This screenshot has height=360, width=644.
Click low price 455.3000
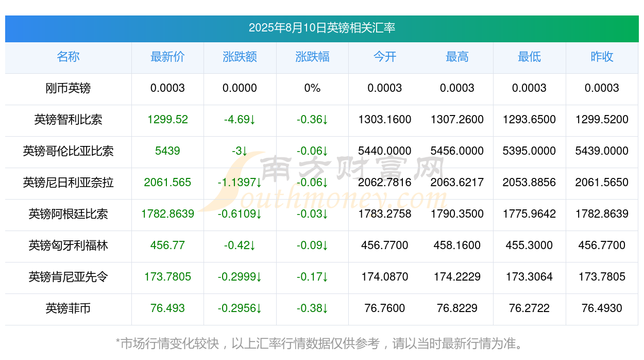click(530, 246)
